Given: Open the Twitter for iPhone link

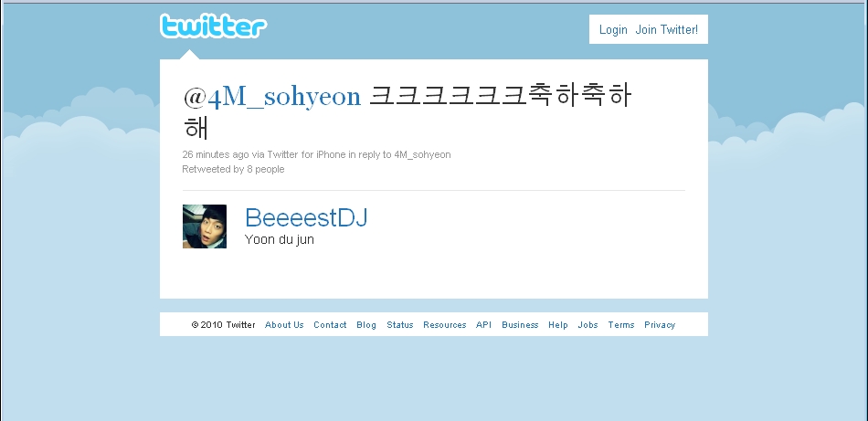Looking at the screenshot, I should tap(306, 154).
